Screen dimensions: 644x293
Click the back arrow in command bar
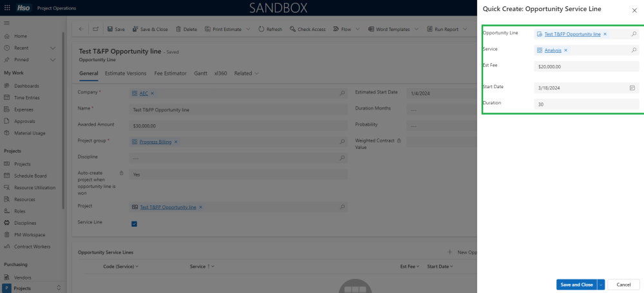point(81,29)
